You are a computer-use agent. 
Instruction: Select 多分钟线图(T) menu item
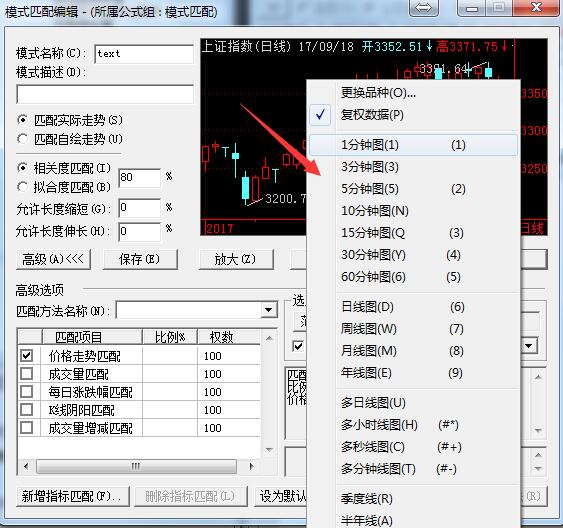(x=413, y=469)
